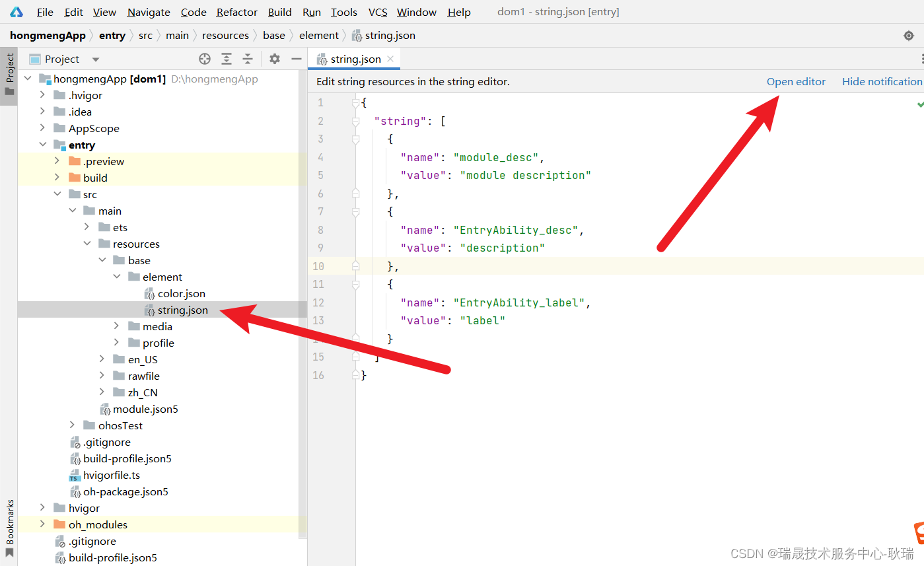Open the File menu
The image size is (924, 566).
pyautogui.click(x=45, y=12)
